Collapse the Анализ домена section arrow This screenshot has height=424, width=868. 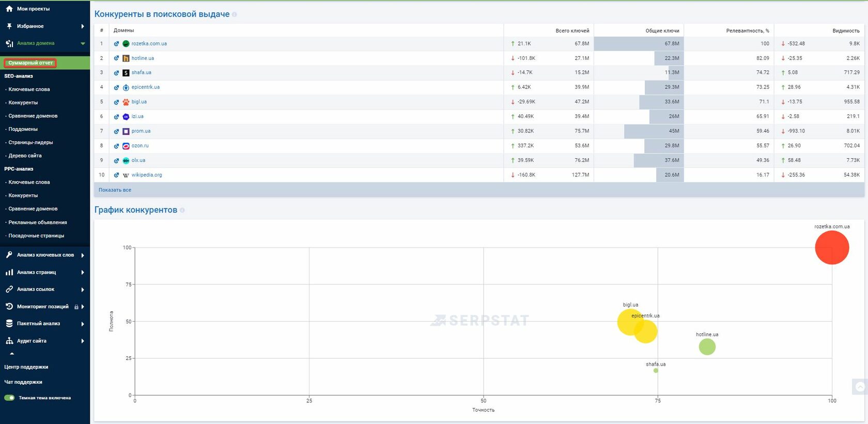click(83, 43)
